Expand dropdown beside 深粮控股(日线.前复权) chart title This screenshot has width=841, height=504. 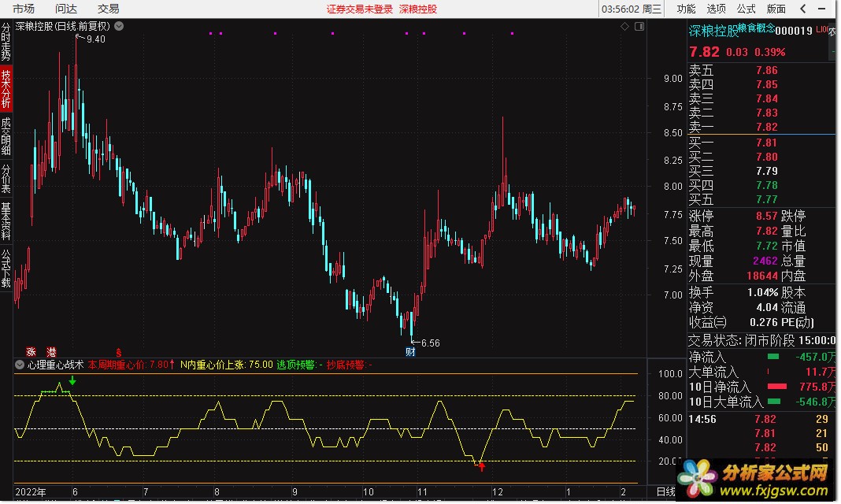click(119, 26)
